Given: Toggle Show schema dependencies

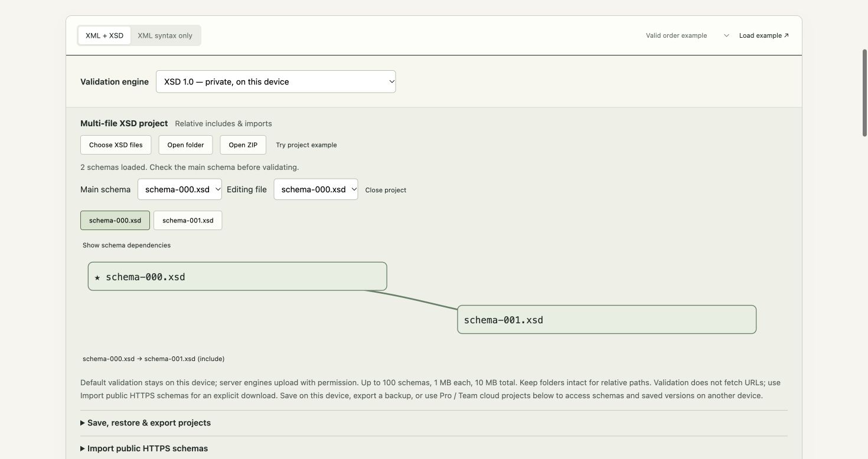Looking at the screenshot, I should (126, 245).
